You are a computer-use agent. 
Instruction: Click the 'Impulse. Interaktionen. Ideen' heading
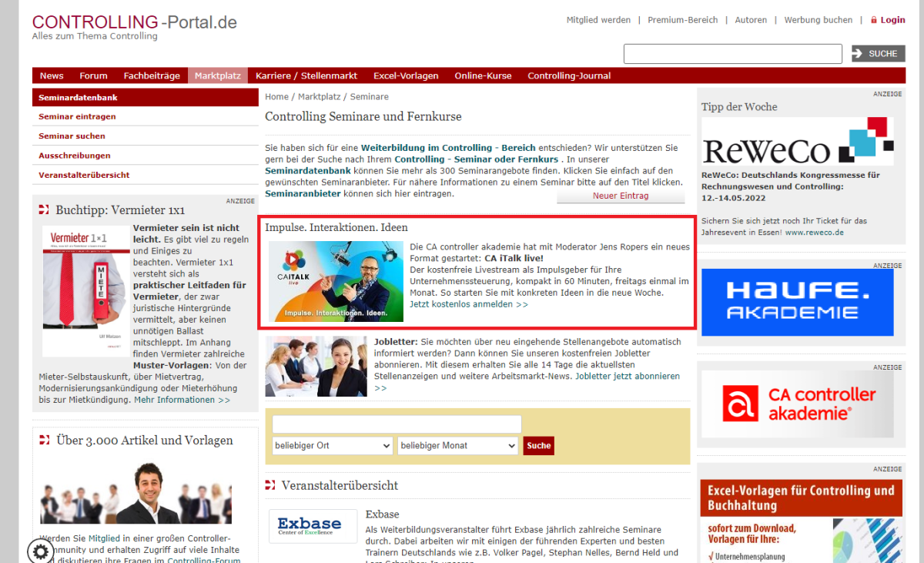[x=336, y=228]
